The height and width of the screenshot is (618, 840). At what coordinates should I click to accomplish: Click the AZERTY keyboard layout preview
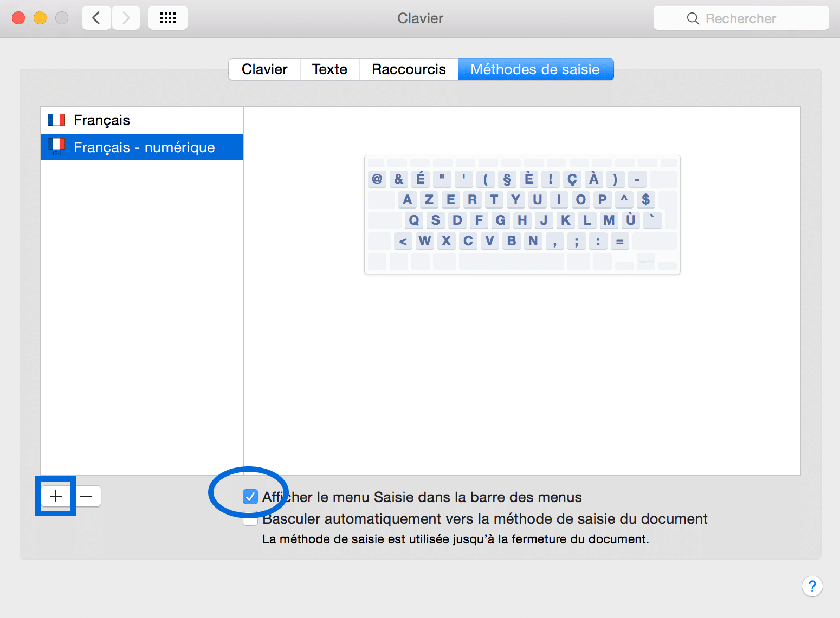point(522,214)
